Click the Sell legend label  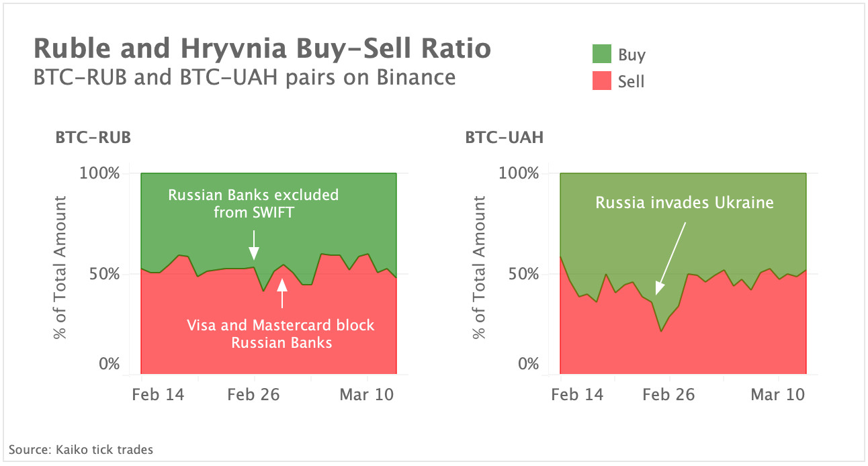tap(631, 82)
